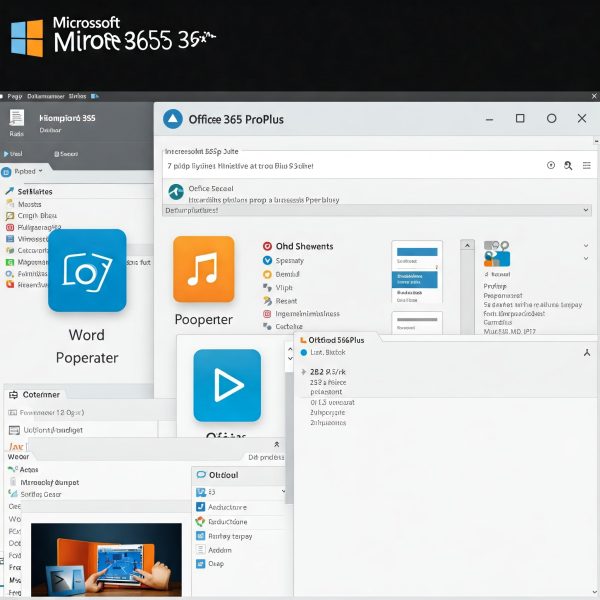Click the upper chevron above Profirp text
The width and height of the screenshot is (600, 600).
coord(586,246)
